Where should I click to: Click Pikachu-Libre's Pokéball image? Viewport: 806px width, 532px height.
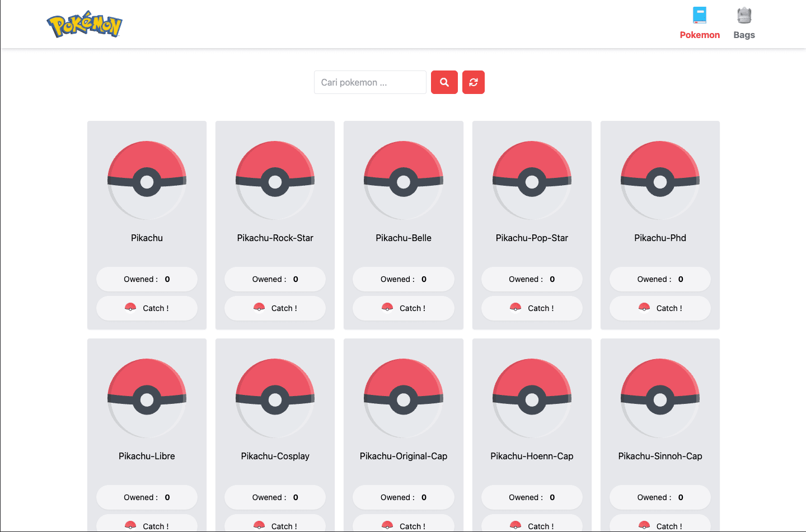click(x=147, y=397)
